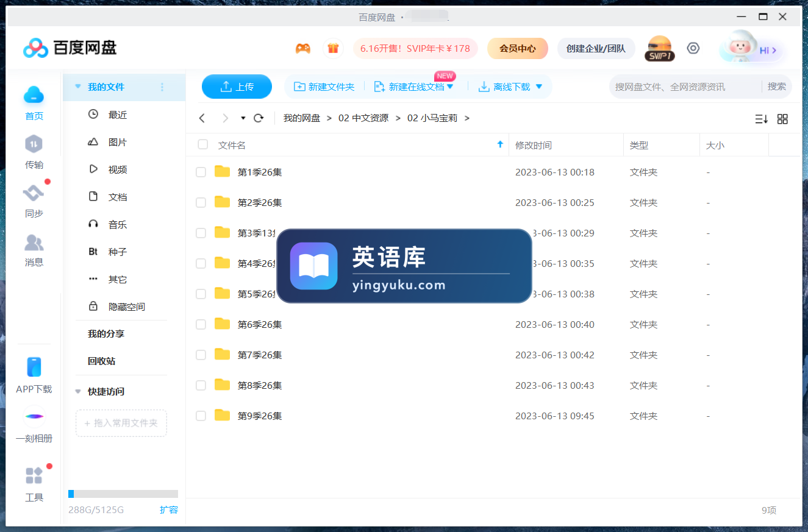This screenshot has height=532, width=808.
Task: Go to 02 中文资源 breadcrumb
Action: [363, 118]
